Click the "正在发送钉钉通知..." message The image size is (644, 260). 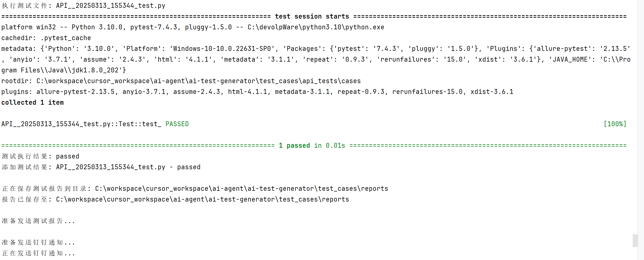pos(38,253)
